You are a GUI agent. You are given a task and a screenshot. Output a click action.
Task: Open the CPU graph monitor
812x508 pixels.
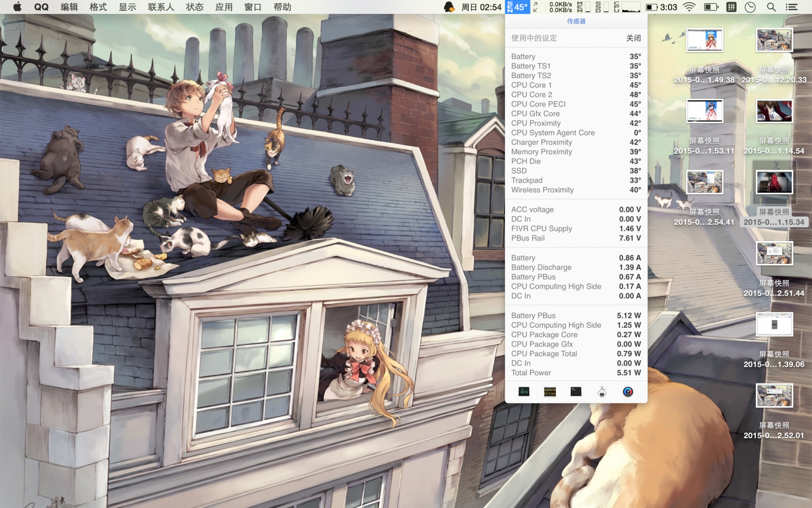[x=627, y=7]
